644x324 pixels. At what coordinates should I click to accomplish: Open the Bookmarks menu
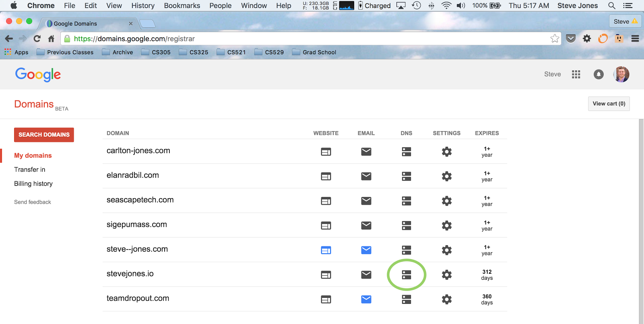182,6
